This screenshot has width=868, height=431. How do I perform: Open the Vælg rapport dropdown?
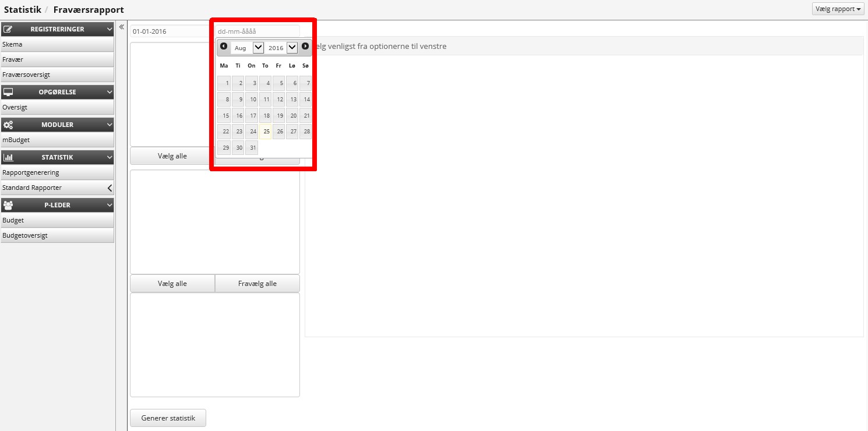click(x=838, y=9)
